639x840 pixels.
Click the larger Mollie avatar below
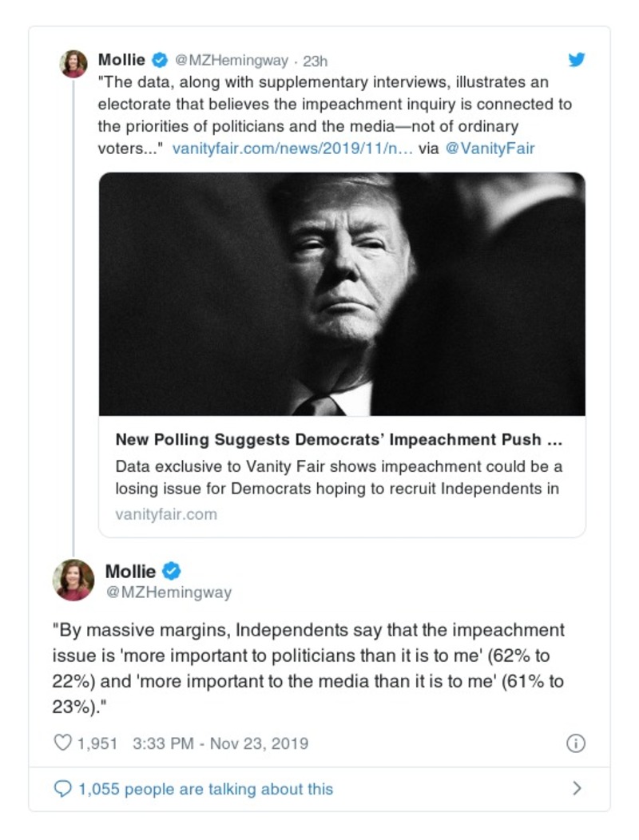pyautogui.click(x=73, y=580)
